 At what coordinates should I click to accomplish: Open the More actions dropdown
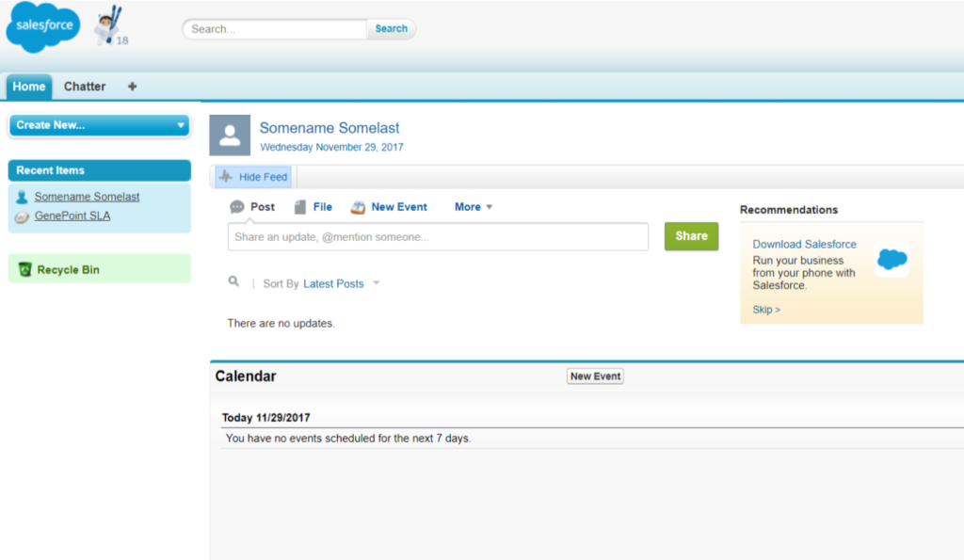pos(472,206)
